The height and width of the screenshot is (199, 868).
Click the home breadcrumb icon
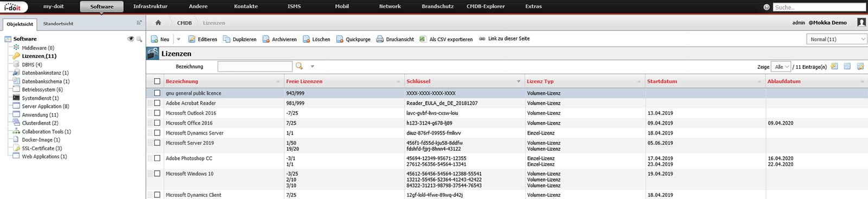click(x=158, y=23)
